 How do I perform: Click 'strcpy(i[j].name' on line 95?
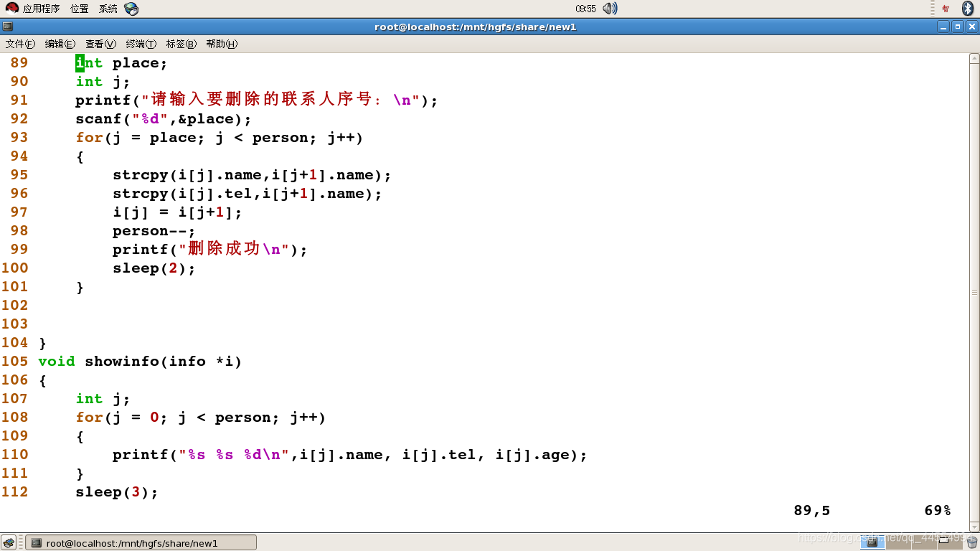pyautogui.click(x=187, y=175)
